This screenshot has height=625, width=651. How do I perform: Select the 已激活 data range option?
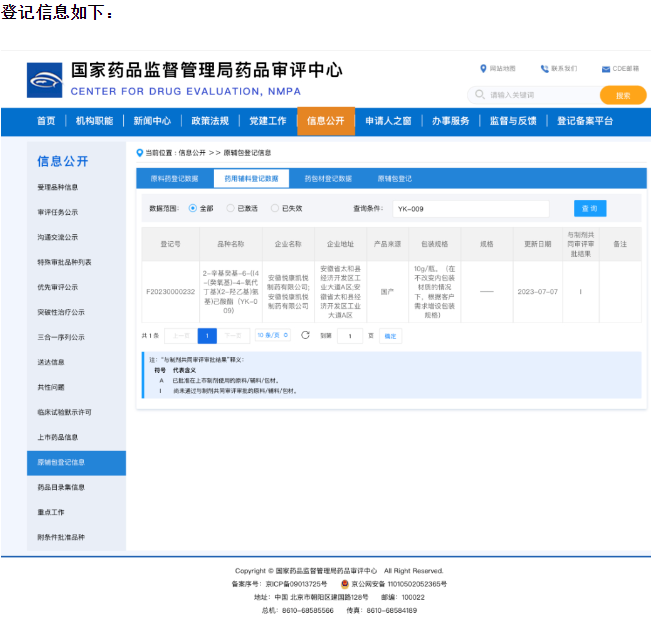(231, 208)
